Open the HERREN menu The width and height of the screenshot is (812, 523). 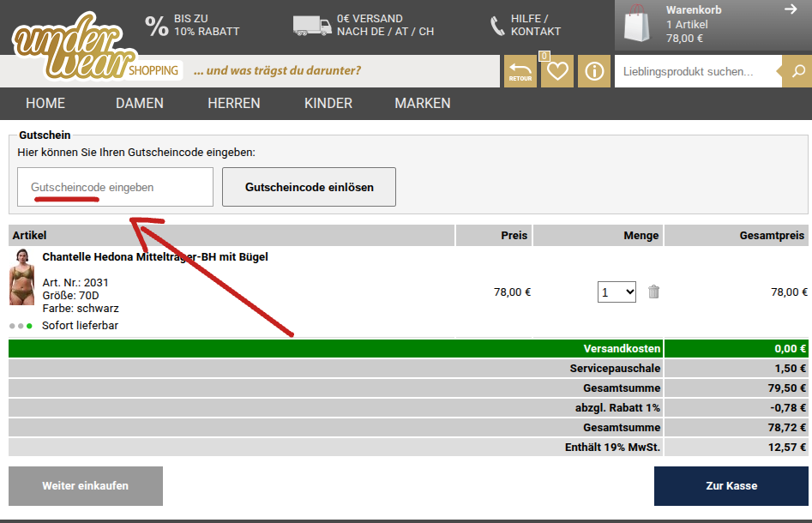(233, 103)
